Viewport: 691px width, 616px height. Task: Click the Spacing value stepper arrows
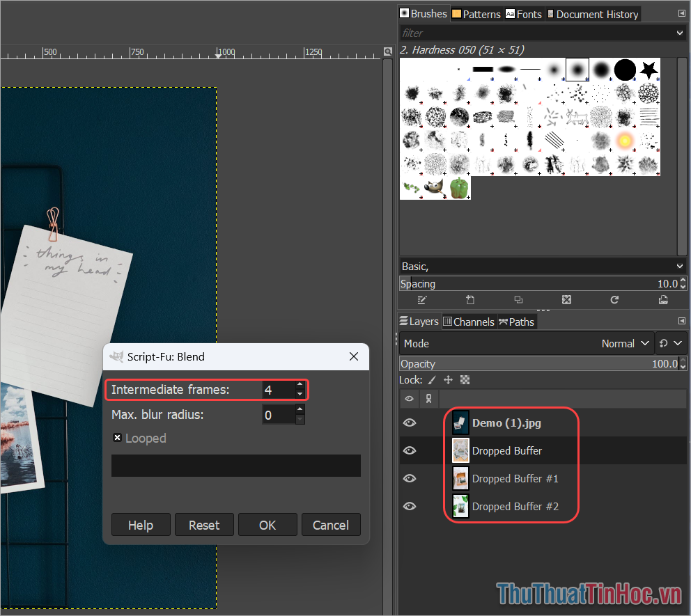point(683,283)
